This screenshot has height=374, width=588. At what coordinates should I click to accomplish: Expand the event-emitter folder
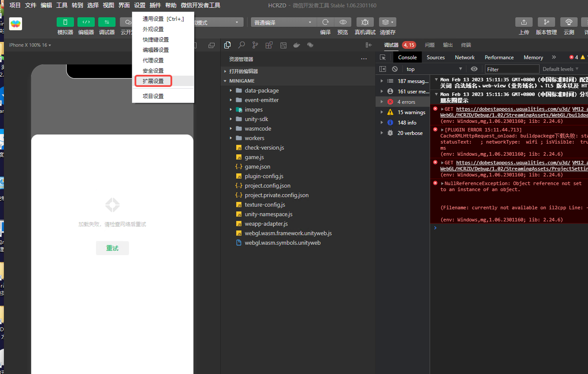(298, 100)
